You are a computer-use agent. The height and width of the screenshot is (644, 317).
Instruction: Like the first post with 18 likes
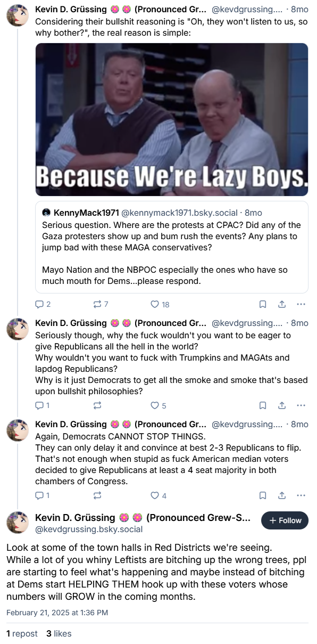pos(160,304)
